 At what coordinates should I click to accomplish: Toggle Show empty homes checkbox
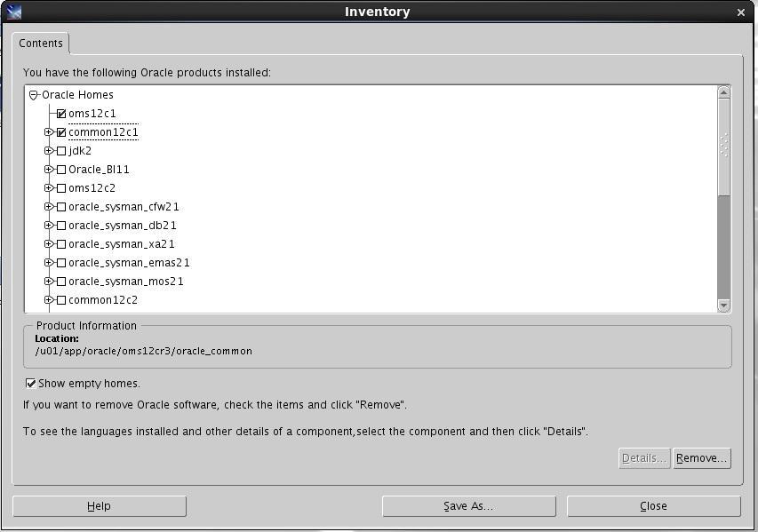coord(30,383)
